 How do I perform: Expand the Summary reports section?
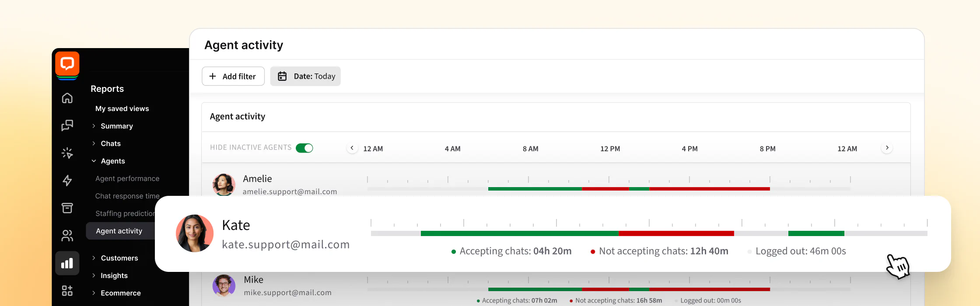[116, 126]
